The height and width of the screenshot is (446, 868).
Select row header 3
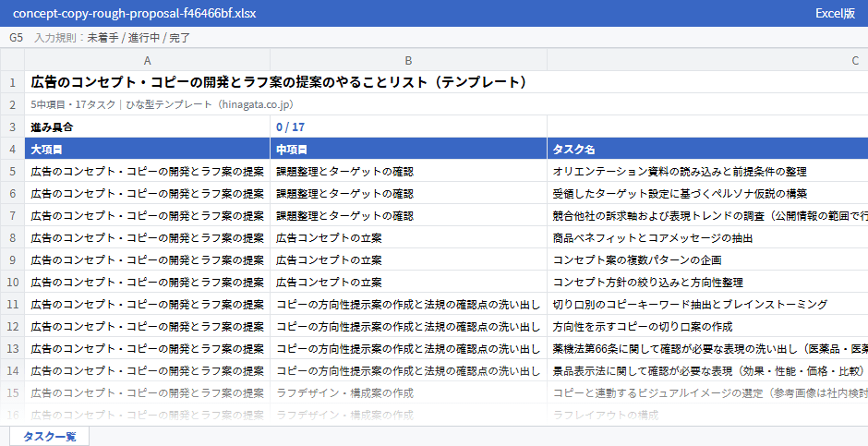(12, 127)
